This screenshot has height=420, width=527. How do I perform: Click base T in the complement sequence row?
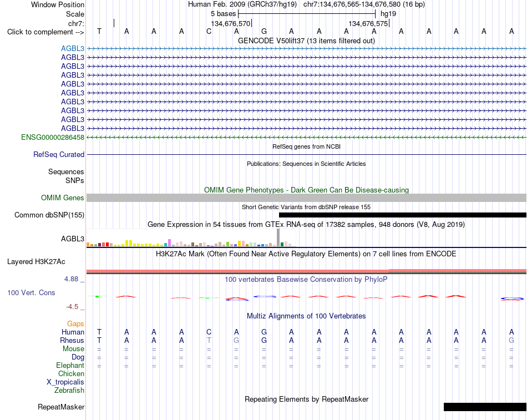pyautogui.click(x=99, y=31)
